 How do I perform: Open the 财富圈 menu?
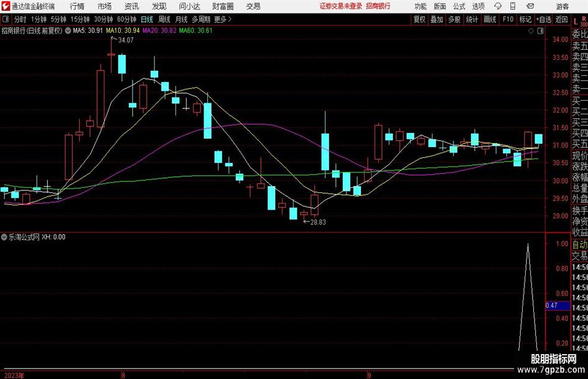coord(223,6)
